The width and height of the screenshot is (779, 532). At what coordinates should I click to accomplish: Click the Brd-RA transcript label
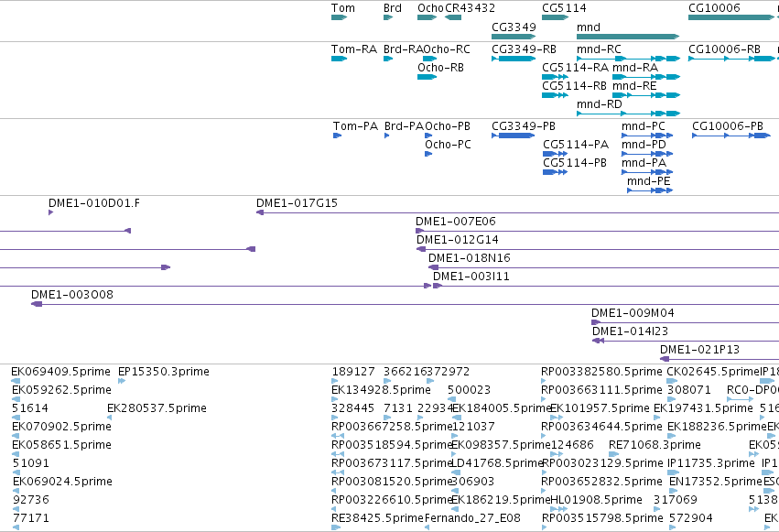tap(403, 49)
